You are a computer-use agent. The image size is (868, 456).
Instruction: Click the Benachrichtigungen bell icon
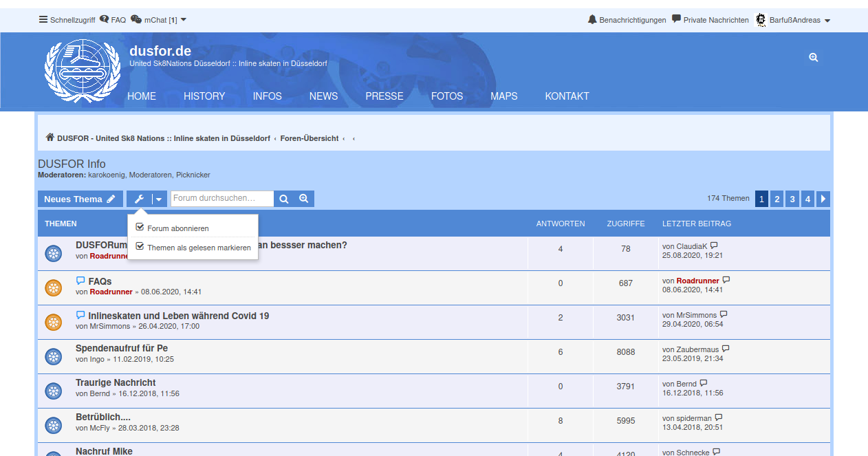pos(592,19)
